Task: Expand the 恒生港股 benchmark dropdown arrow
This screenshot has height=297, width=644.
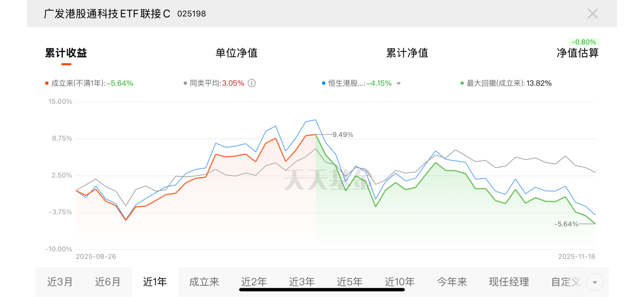Action: 399,83
